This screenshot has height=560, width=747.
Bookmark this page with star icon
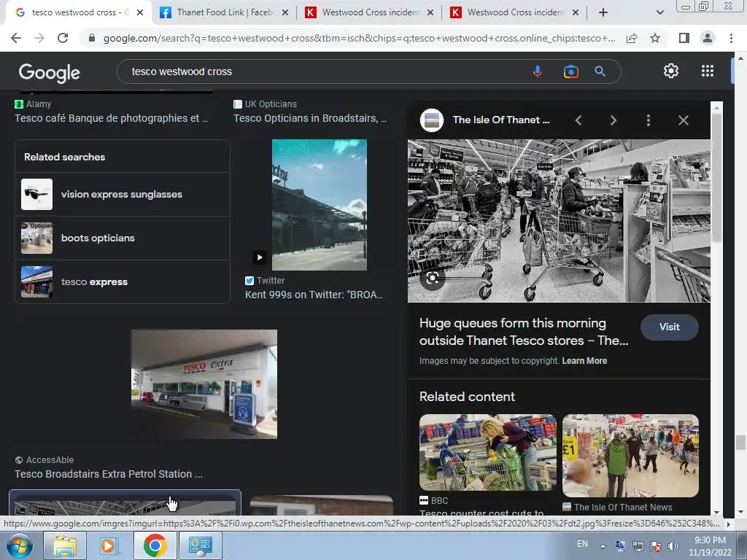[x=655, y=38]
